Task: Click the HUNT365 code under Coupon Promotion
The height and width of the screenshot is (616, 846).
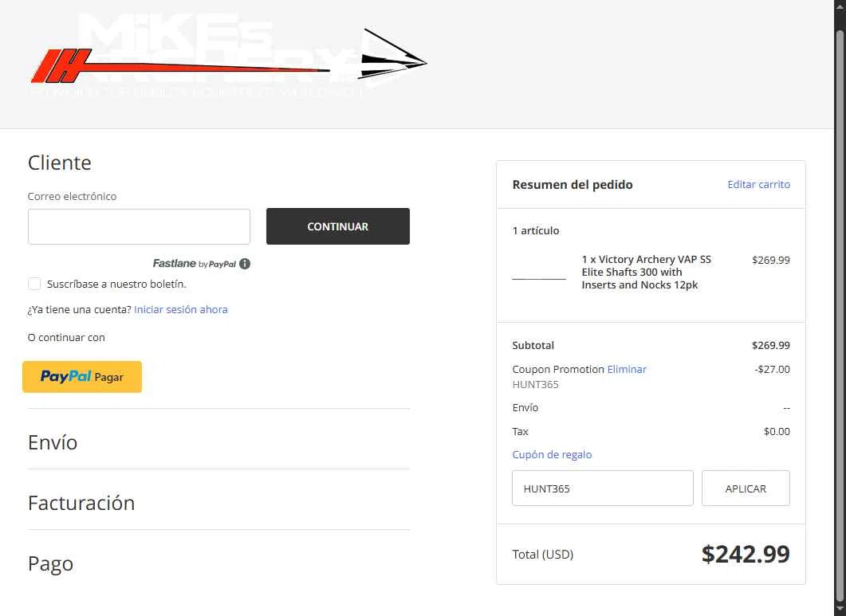Action: coord(535,385)
